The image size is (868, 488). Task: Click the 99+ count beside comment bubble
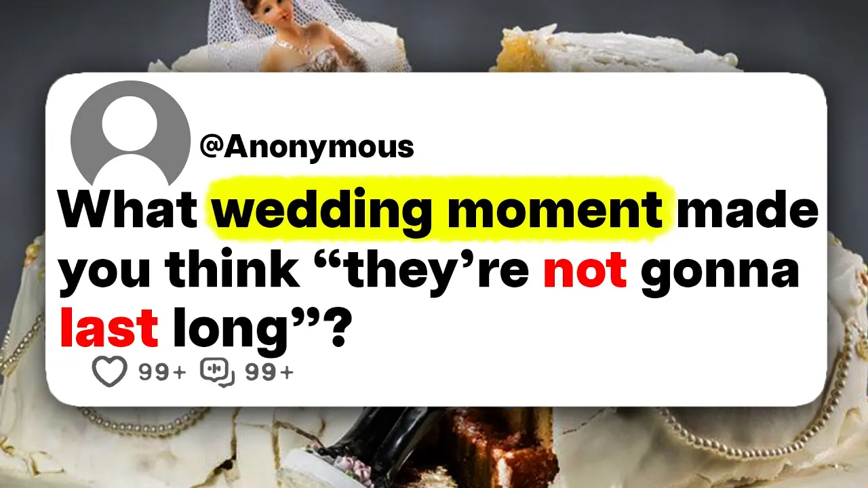(x=269, y=373)
